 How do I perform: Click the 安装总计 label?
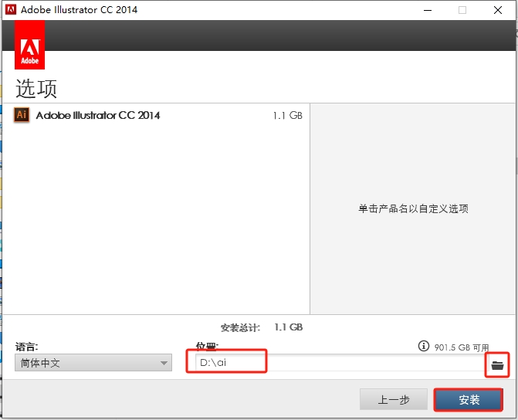tap(240, 328)
